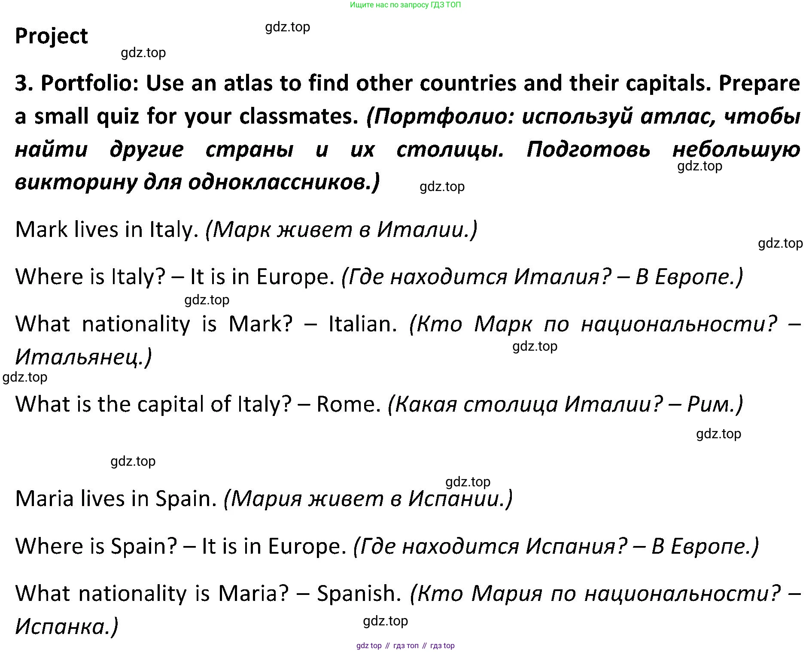This screenshot has width=812, height=652.
Task: Click the purple 'гдз top' footer link
Action: pyautogui.click(x=442, y=646)
